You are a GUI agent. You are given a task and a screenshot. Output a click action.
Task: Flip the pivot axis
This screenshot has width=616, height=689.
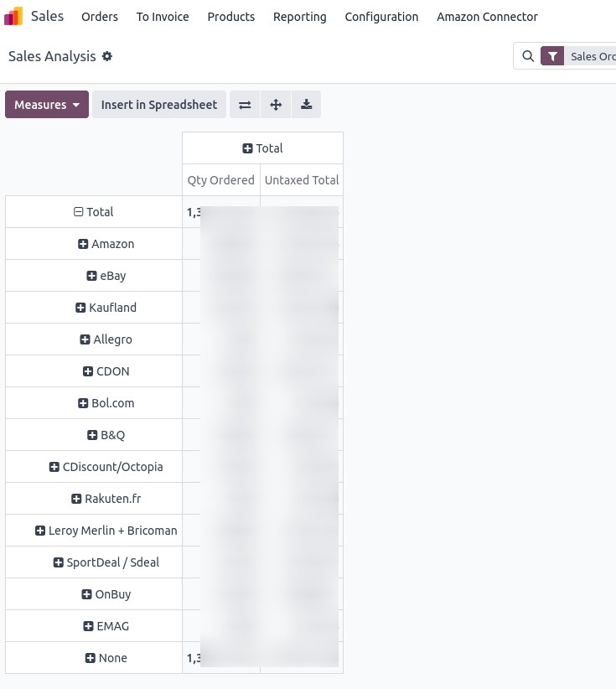[245, 105]
